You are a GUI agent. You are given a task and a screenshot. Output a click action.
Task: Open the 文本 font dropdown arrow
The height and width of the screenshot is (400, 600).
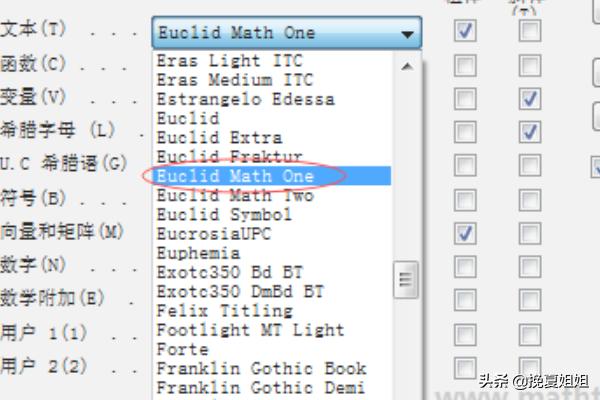click(x=406, y=33)
